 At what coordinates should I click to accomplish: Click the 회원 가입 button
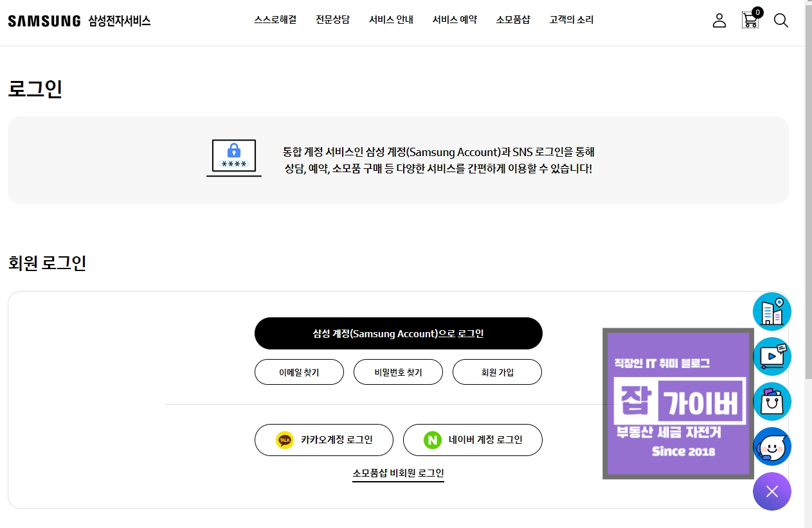(498, 372)
